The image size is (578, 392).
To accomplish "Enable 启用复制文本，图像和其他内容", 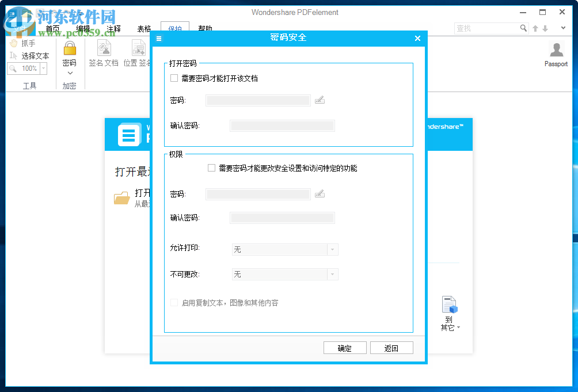I will 174,302.
